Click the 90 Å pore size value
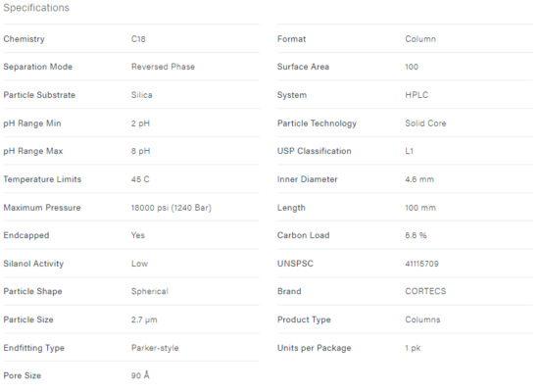The height and width of the screenshot is (392, 540). (x=140, y=375)
